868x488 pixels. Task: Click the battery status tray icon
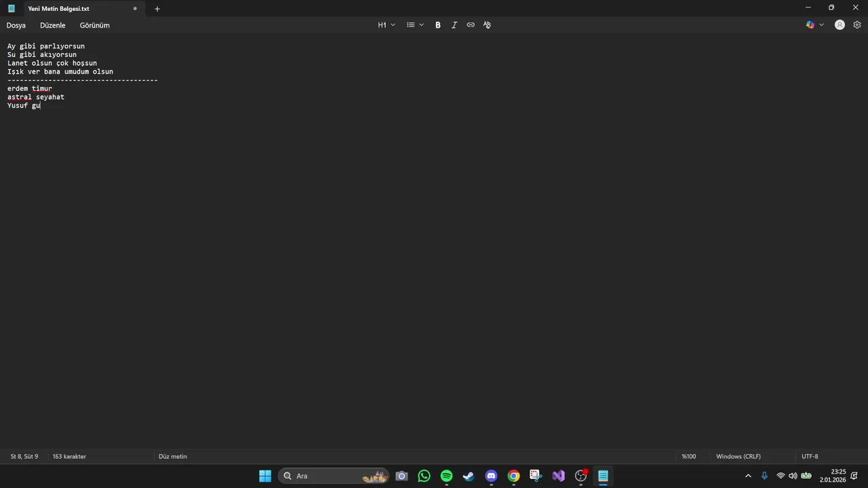coord(806,476)
